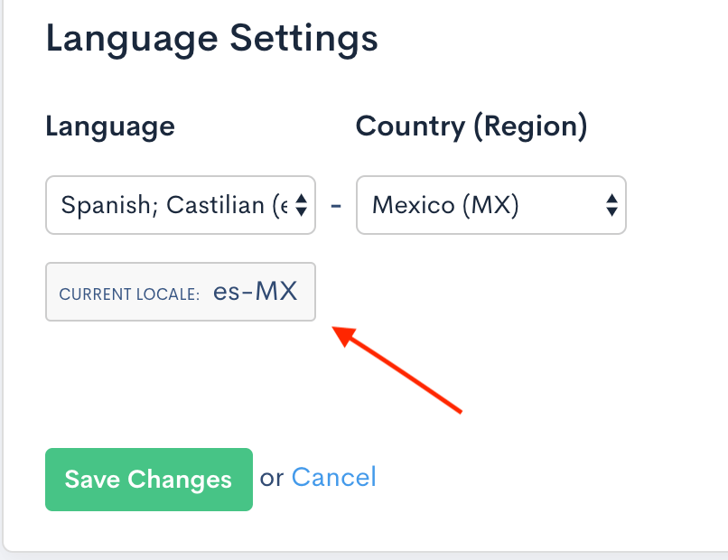728x560 pixels.
Task: Click the down triangle in the Country selector
Action: point(611,212)
